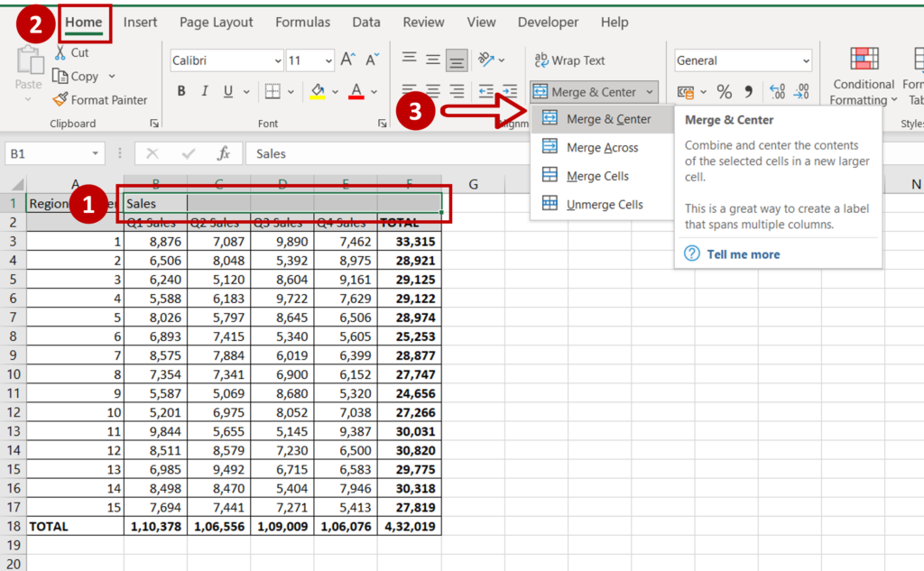Apply Percent Style formatting
Viewport: 924px width, 571px height.
(x=726, y=91)
